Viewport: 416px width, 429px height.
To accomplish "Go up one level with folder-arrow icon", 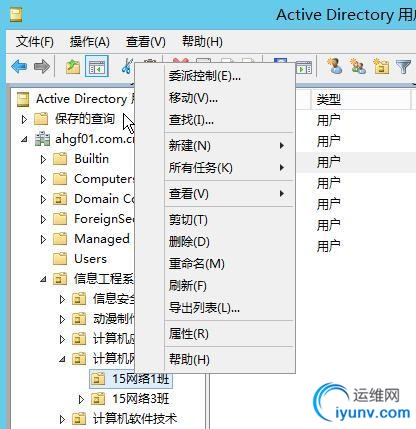I will tap(73, 66).
